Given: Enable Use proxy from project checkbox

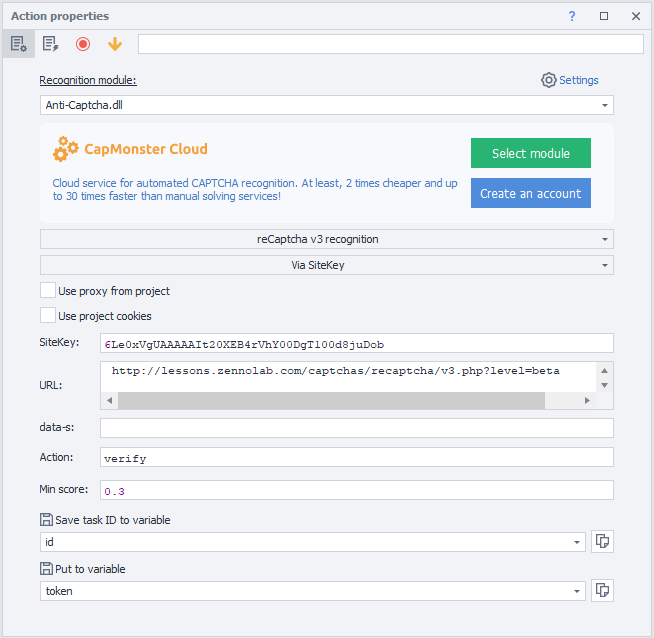Looking at the screenshot, I should pyautogui.click(x=48, y=291).
